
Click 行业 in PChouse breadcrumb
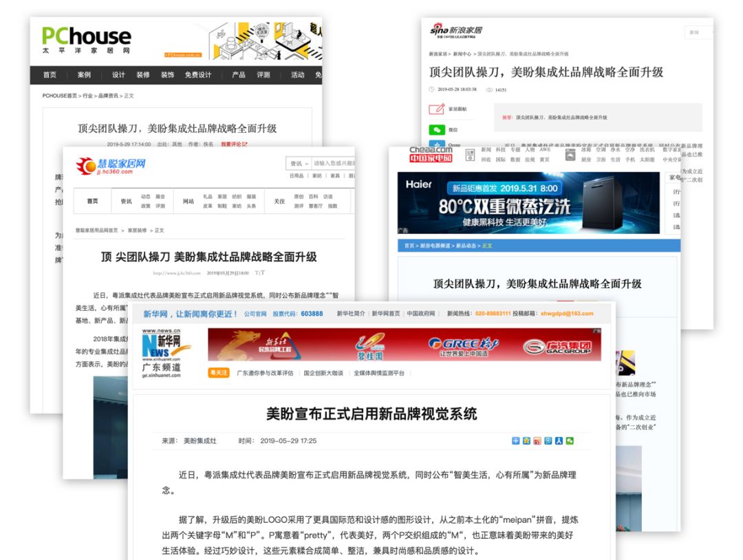[87, 96]
